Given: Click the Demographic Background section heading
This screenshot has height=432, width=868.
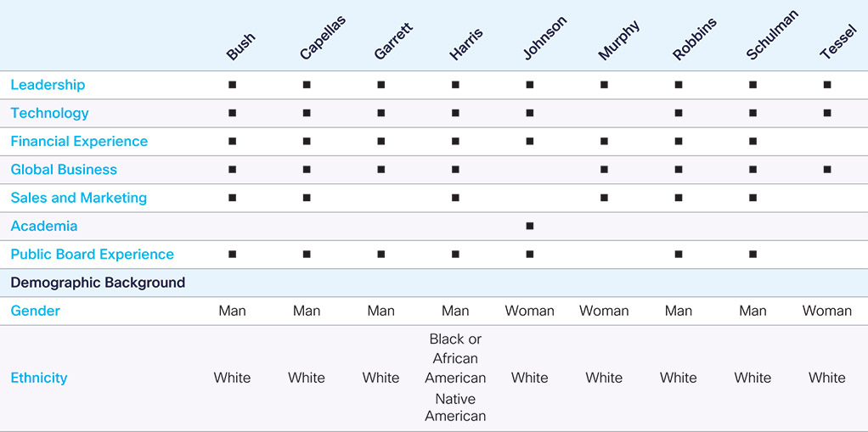Looking at the screenshot, I should point(98,283).
